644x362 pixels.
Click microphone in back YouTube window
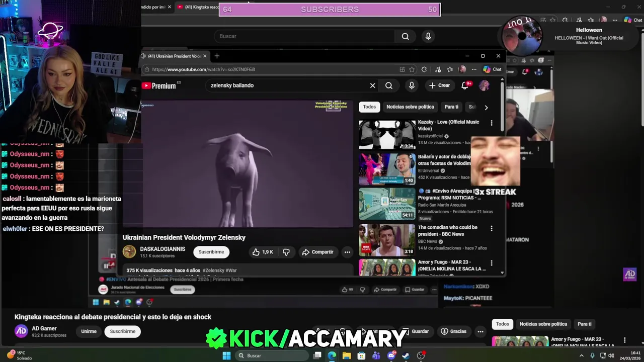click(x=428, y=36)
